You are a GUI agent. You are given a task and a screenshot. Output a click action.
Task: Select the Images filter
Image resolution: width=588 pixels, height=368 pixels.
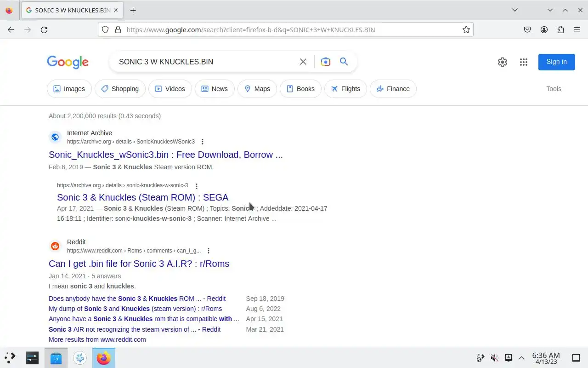click(69, 89)
